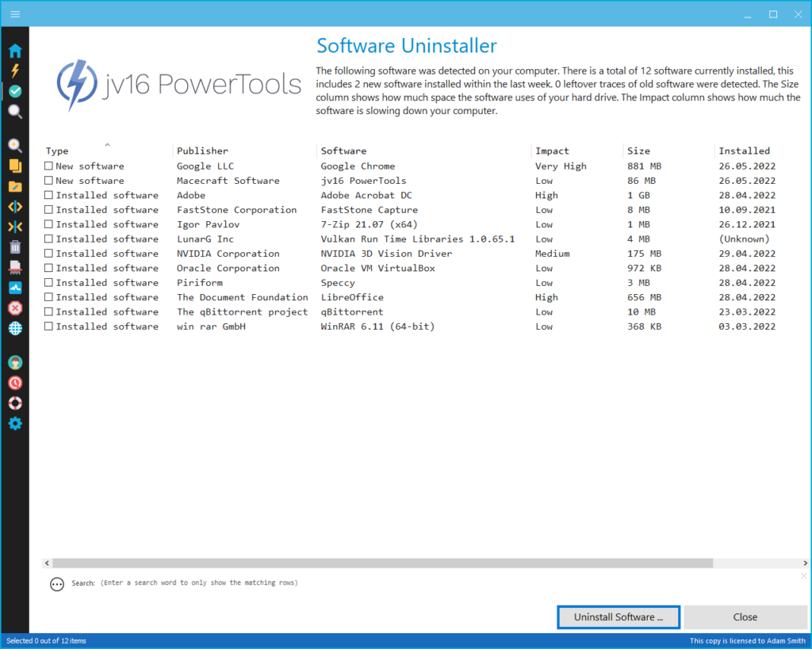Click the Close button
Screen dimensions: 812x649
pos(745,617)
